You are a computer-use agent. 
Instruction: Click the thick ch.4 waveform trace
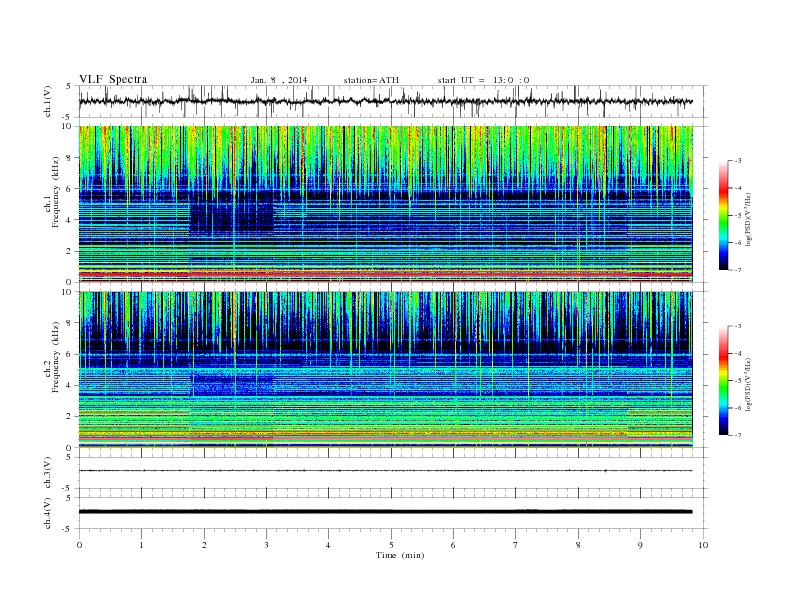click(x=385, y=512)
